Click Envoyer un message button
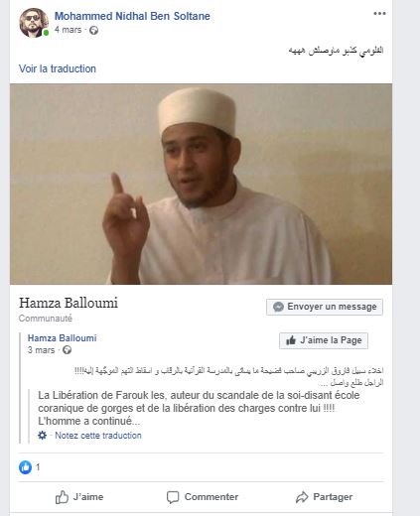Screen dimensions: 420x516 pos(325,307)
